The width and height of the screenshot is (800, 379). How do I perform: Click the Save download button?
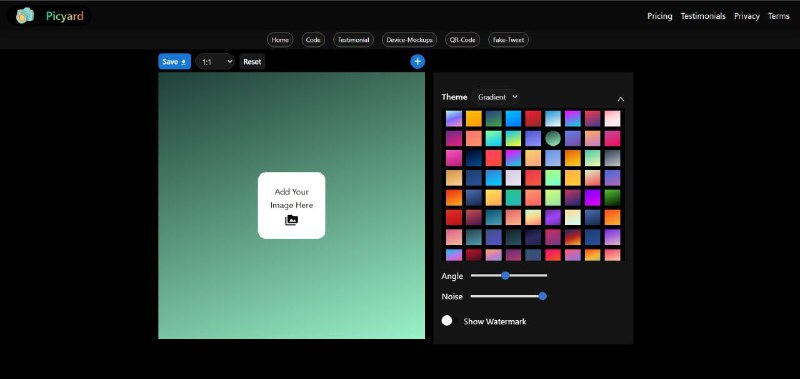(174, 62)
